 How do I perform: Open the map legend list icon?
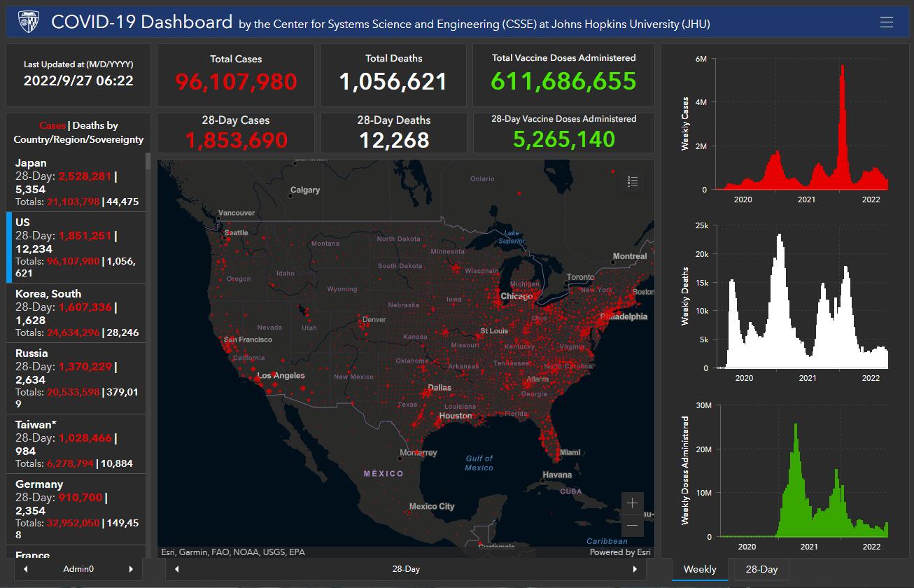(633, 182)
